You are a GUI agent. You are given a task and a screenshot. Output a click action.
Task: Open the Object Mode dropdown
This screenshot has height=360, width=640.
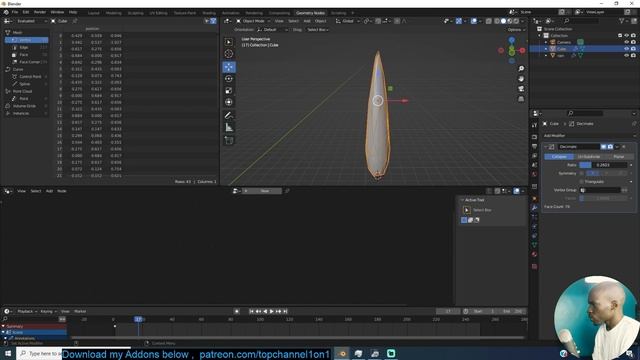click(x=253, y=21)
